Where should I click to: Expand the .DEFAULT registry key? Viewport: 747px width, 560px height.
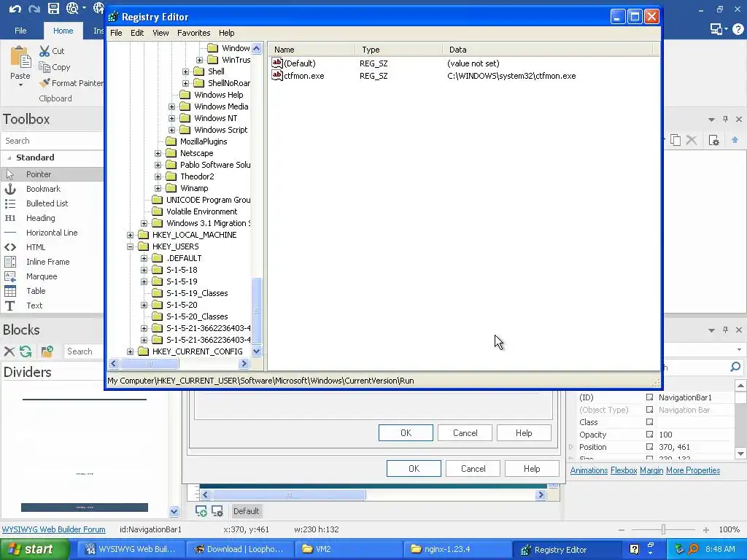144,258
